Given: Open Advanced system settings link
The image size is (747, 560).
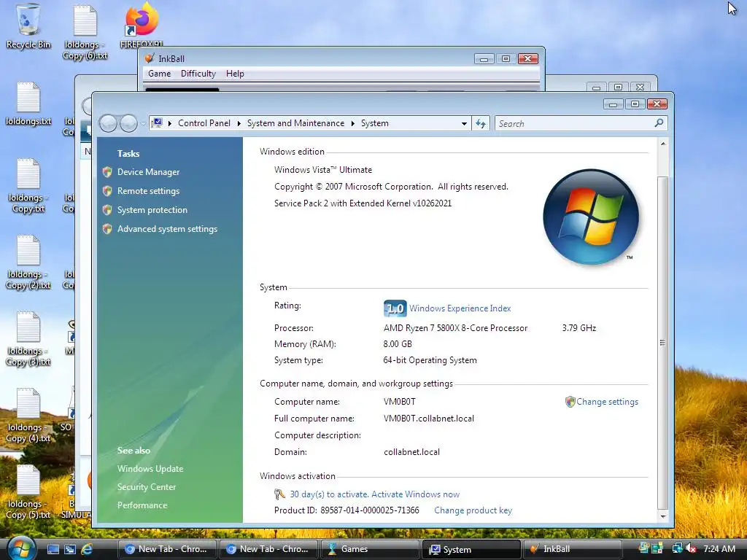Looking at the screenshot, I should [x=167, y=229].
